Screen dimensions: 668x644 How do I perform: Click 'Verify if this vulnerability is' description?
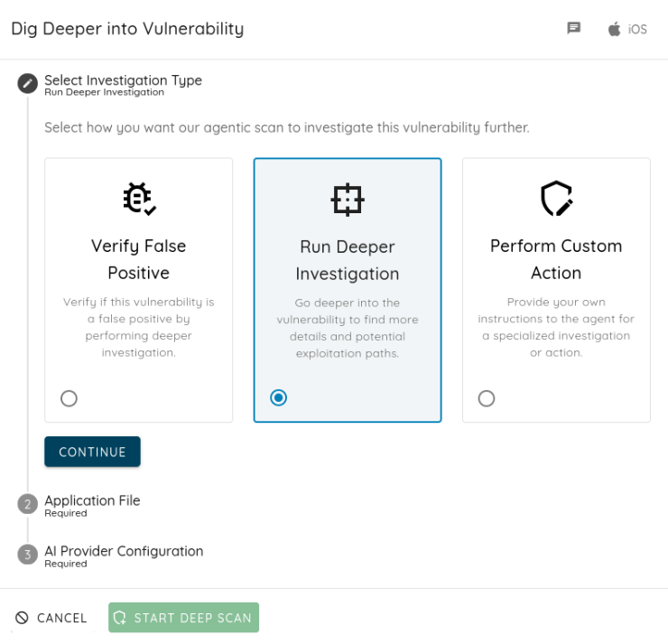(139, 327)
